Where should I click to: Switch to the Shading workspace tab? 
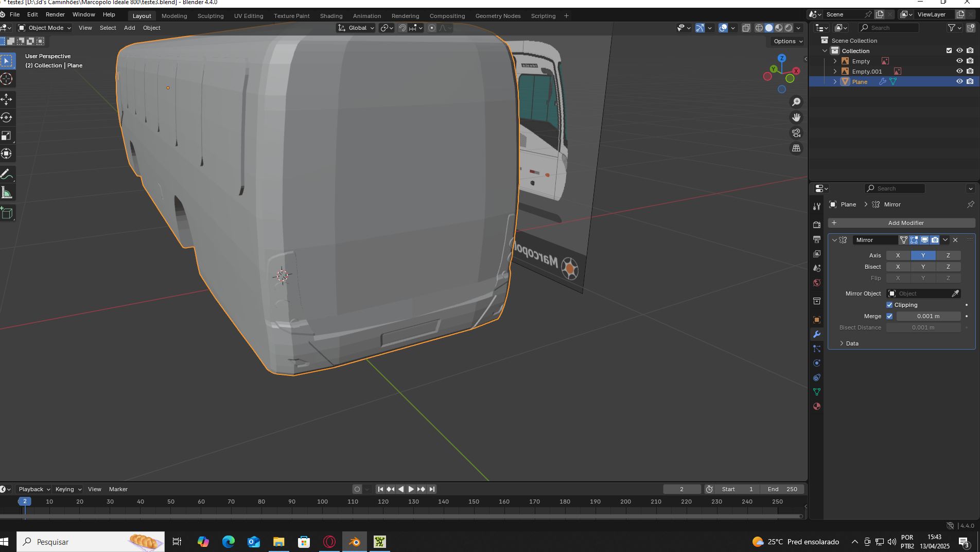331,16
